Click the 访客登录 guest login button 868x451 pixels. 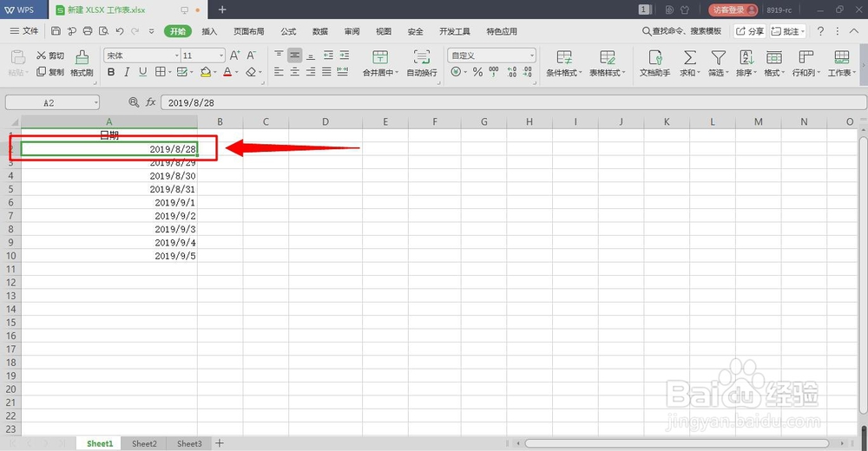[x=733, y=10]
